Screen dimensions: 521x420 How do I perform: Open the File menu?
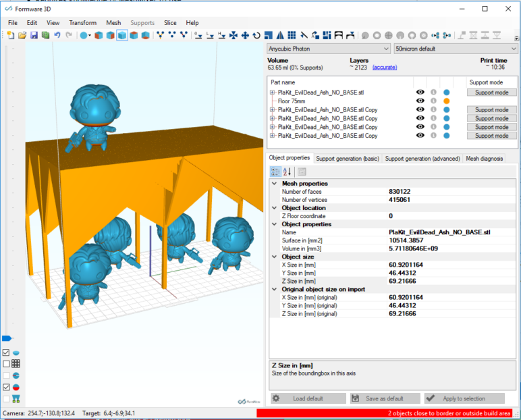13,22
